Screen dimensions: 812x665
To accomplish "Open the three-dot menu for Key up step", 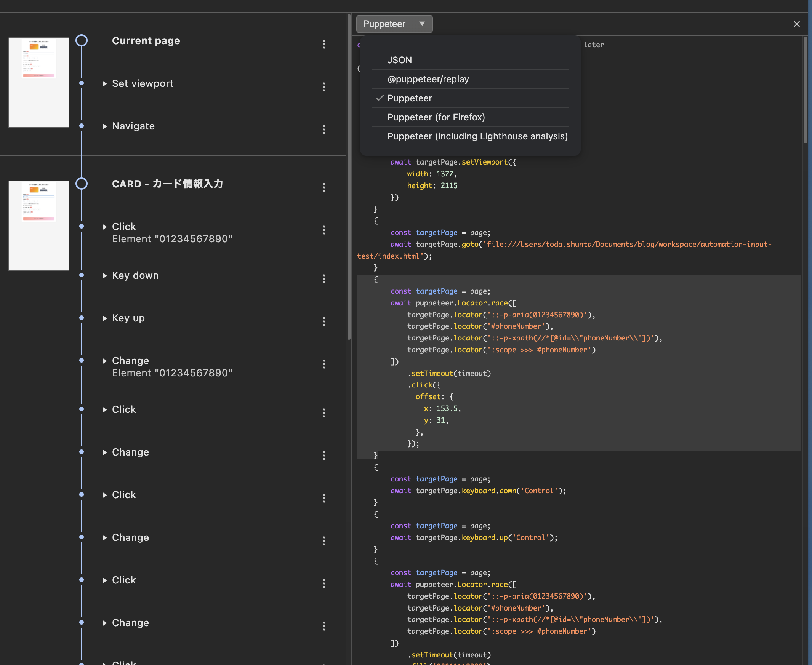I will [x=324, y=321].
